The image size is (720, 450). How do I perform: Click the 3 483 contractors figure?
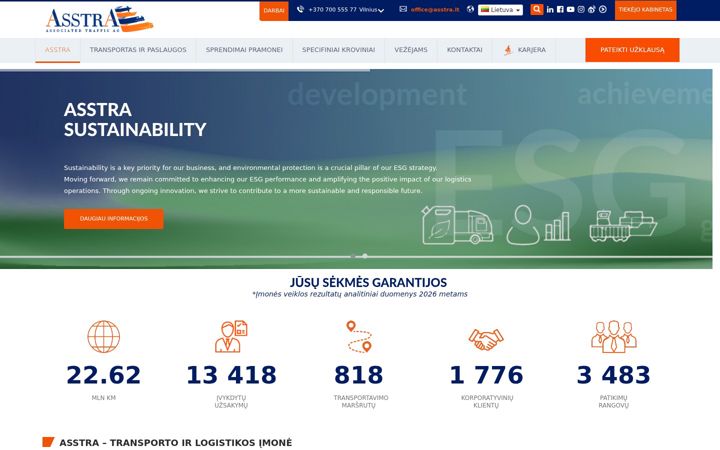(613, 375)
